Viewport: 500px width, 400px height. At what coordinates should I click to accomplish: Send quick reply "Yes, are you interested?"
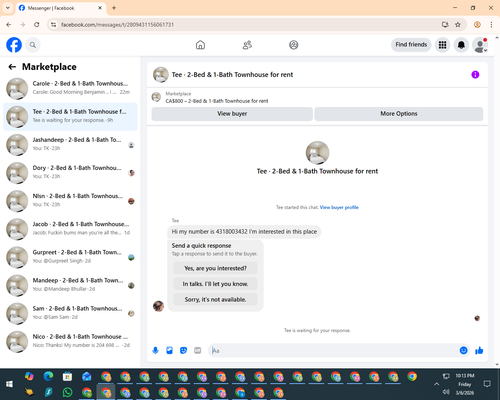215,268
